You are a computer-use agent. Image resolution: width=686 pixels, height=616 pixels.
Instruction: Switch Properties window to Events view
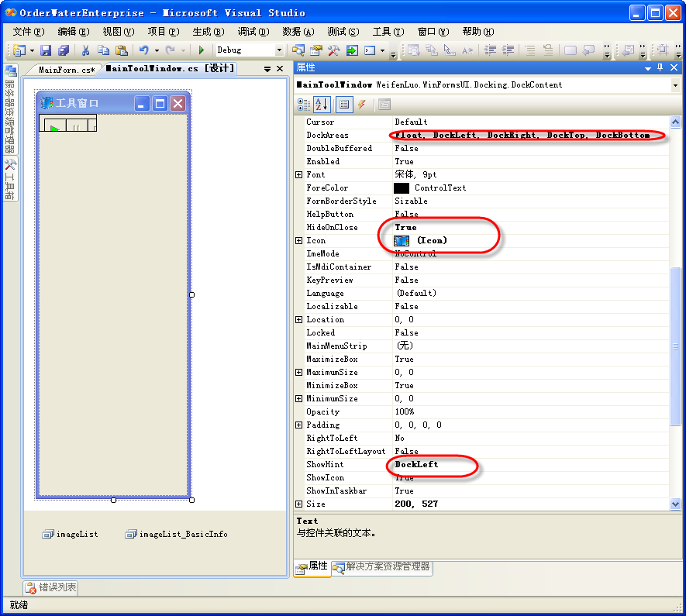(x=362, y=105)
